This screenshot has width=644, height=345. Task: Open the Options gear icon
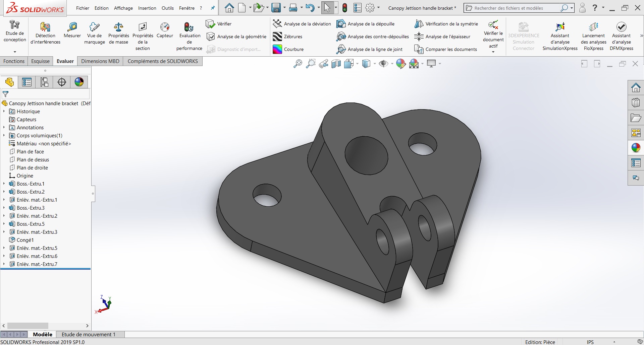coord(370,8)
